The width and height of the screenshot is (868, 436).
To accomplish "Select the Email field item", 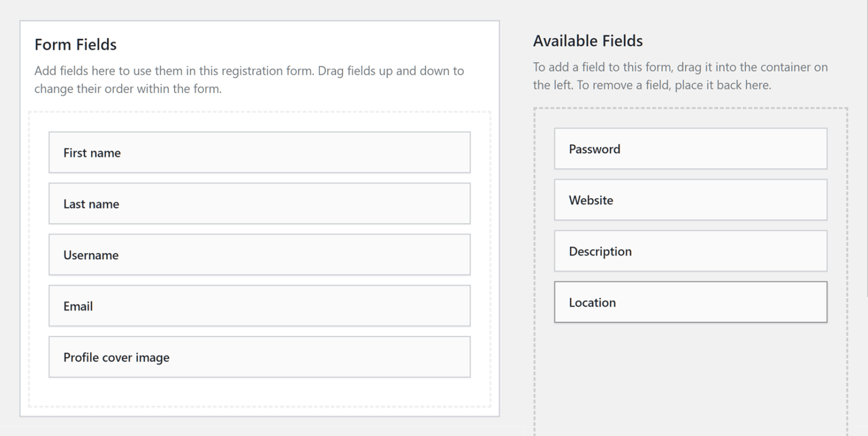I will click(x=259, y=306).
